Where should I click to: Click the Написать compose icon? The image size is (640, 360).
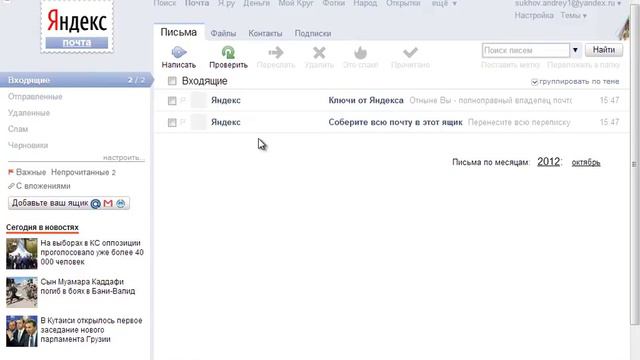tap(179, 52)
